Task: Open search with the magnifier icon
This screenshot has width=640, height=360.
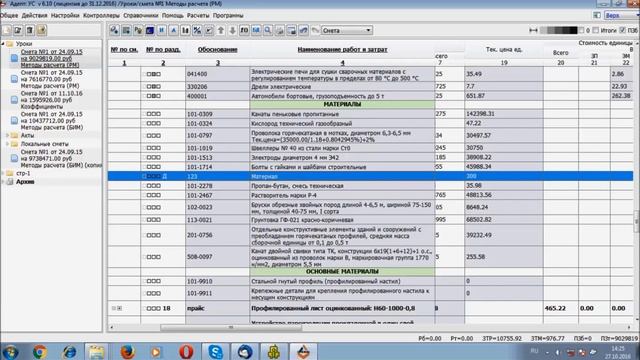Action: [x=268, y=30]
